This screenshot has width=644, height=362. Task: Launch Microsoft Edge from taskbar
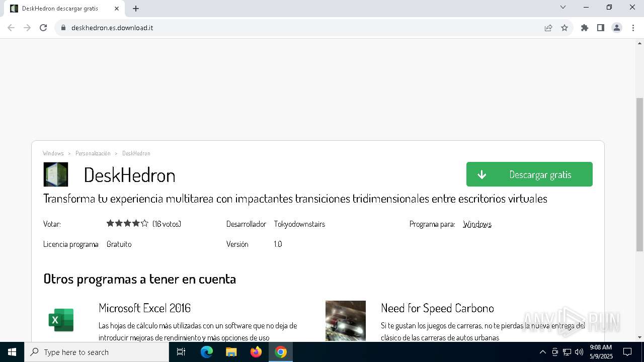point(207,352)
